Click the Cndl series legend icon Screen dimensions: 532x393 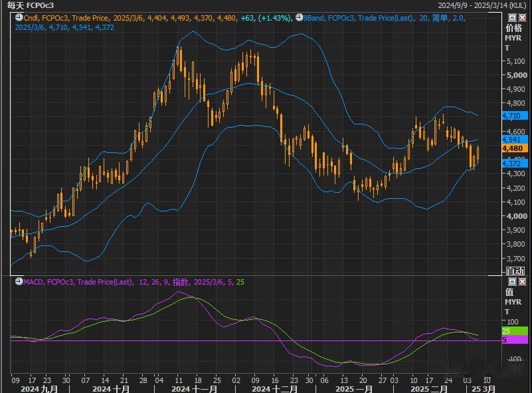(x=19, y=17)
